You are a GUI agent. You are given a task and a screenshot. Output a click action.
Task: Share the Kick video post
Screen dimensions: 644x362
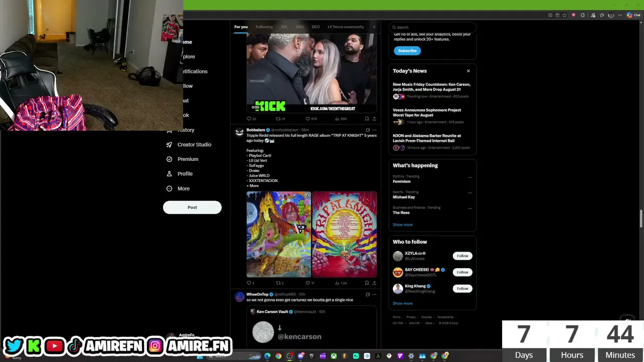(374, 119)
